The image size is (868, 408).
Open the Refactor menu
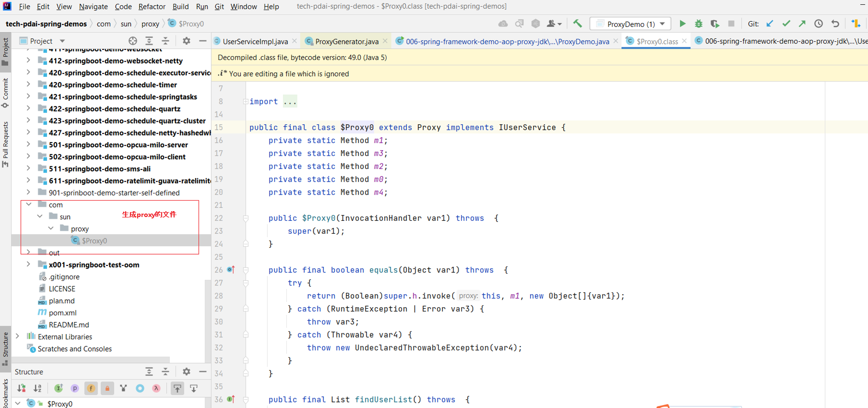pos(152,7)
